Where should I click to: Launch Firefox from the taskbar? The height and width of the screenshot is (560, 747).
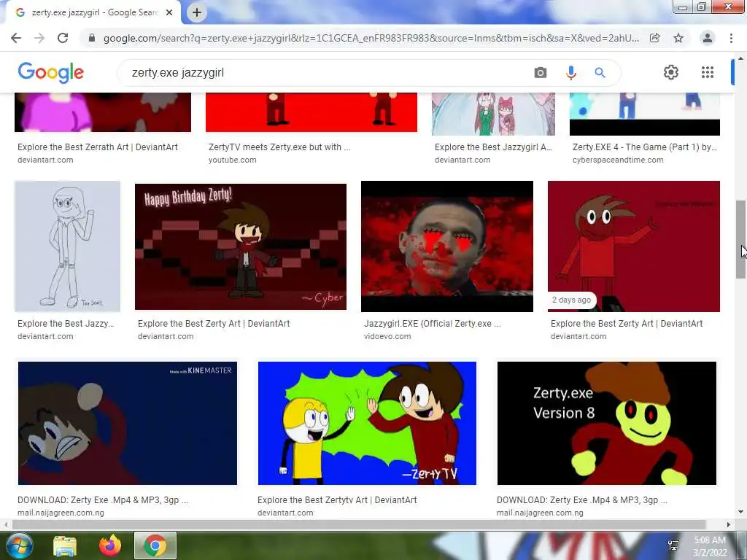(110, 545)
